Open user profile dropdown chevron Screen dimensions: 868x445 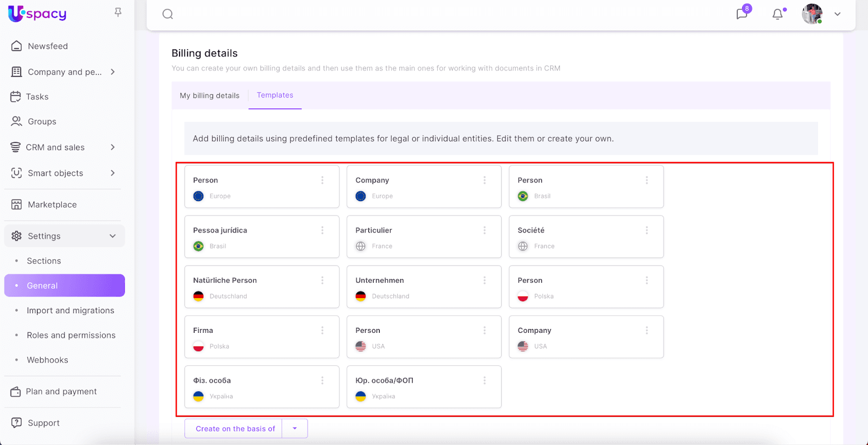click(837, 14)
